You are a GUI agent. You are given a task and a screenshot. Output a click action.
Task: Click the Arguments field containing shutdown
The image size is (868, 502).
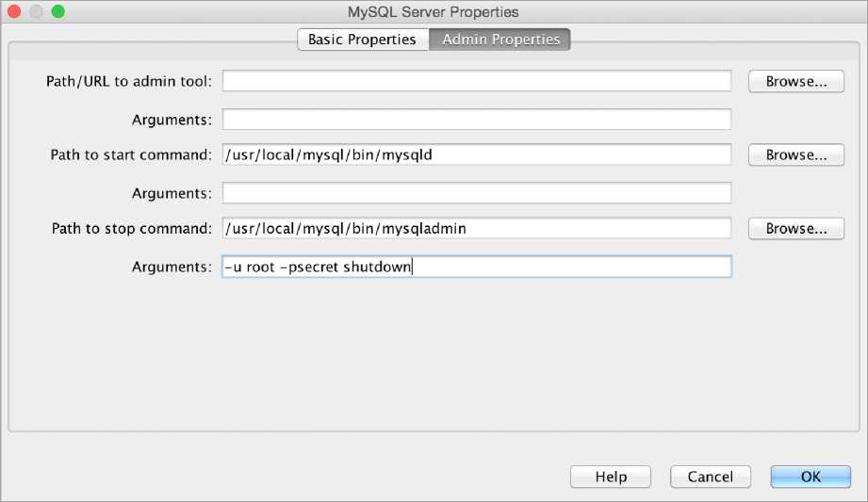(x=476, y=267)
